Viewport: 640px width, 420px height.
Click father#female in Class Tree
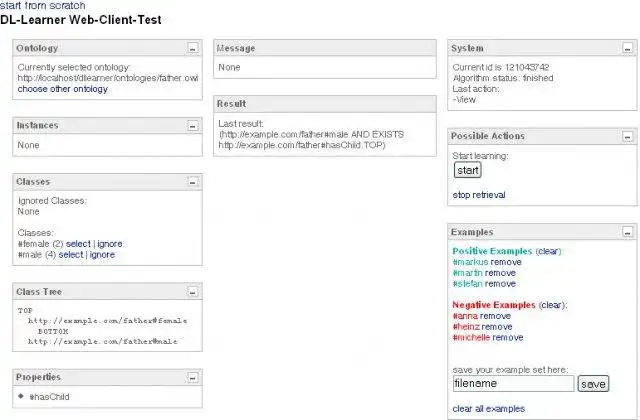[x=107, y=321]
